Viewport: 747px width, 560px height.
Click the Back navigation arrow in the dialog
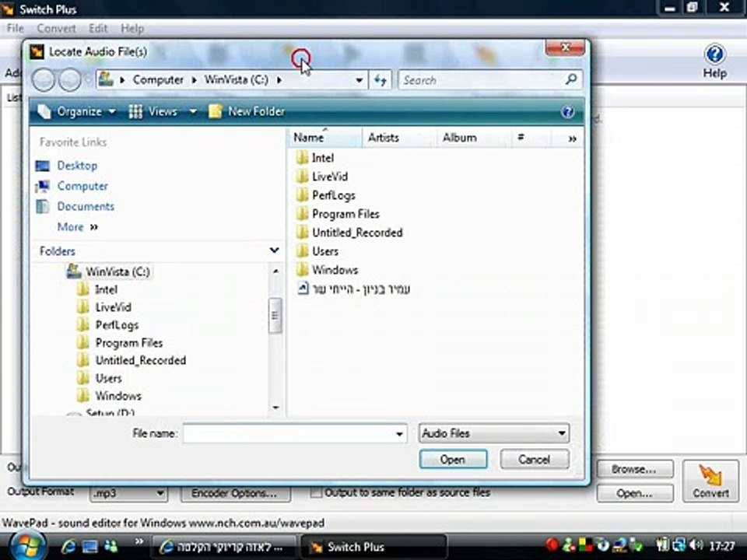pos(44,79)
